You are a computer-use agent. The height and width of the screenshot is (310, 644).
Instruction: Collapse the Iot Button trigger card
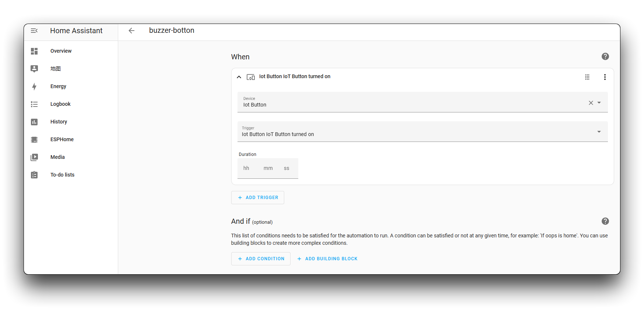[x=239, y=77]
